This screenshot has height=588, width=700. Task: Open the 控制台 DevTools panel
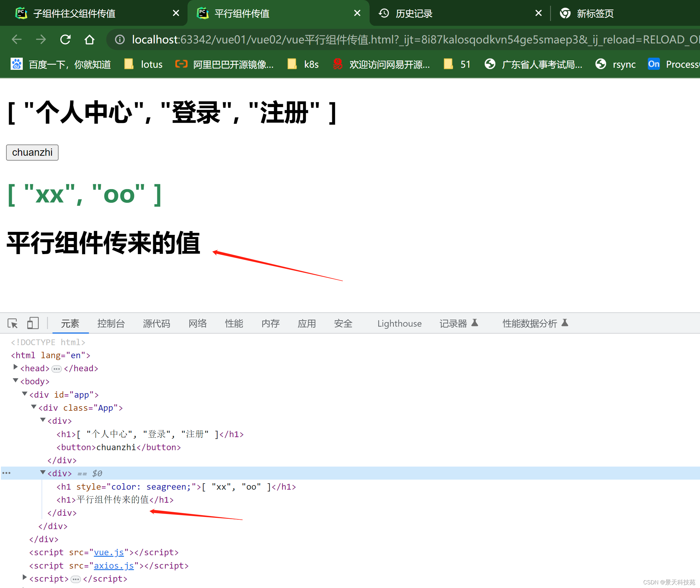[111, 323]
